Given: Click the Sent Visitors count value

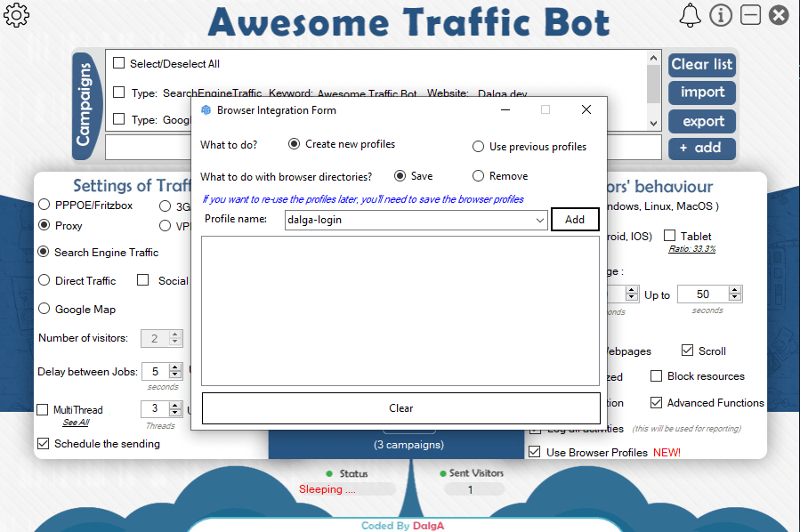Looking at the screenshot, I should pos(470,489).
